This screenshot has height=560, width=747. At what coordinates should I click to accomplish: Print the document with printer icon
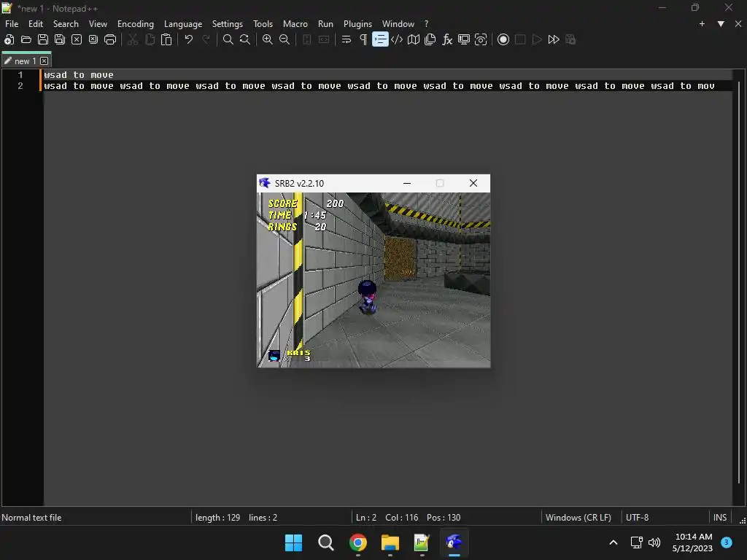(110, 39)
